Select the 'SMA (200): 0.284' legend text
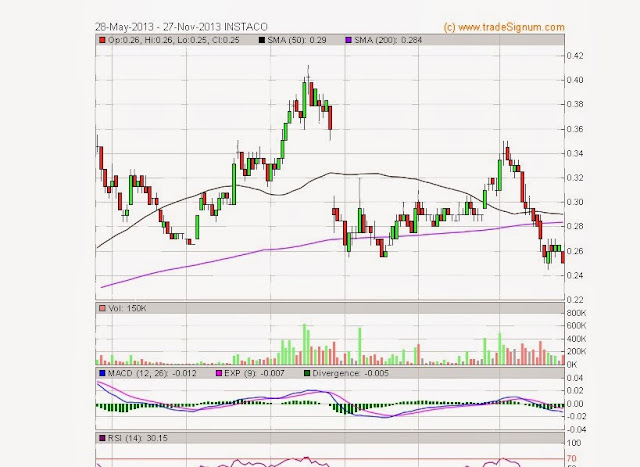 coord(388,40)
